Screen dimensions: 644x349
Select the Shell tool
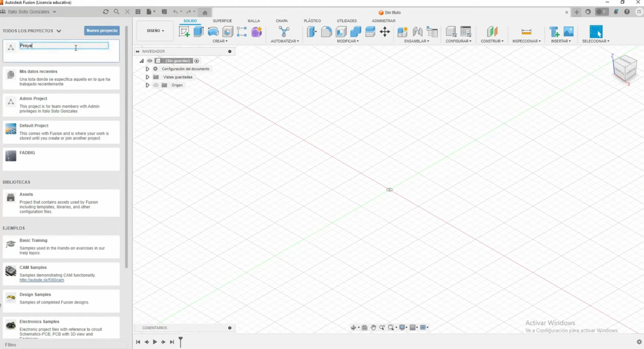tap(341, 32)
